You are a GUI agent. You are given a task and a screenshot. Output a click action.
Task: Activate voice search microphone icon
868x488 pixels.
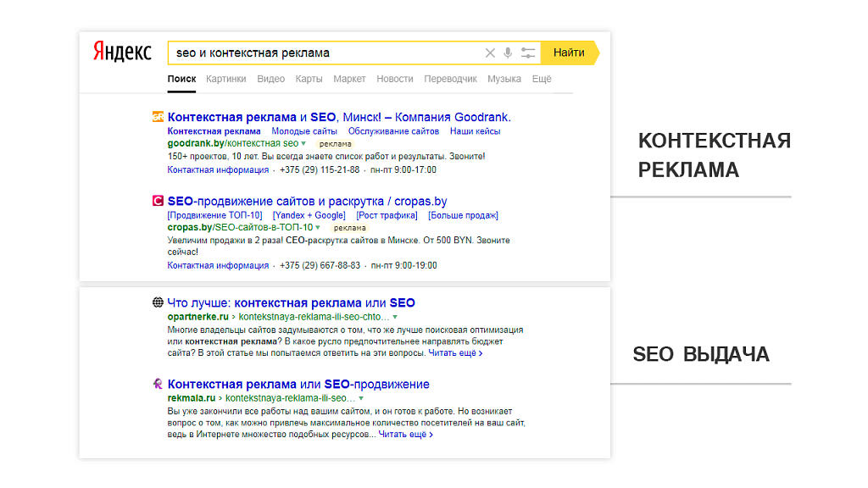[x=508, y=53]
